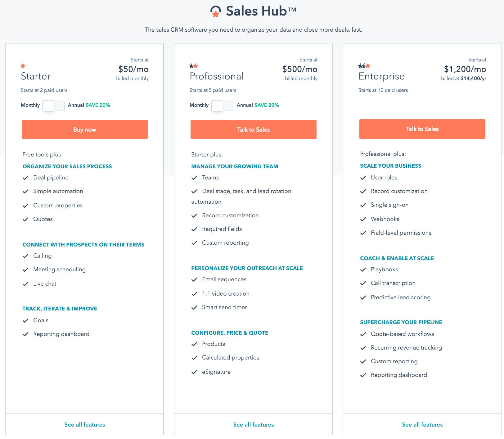Open See all features for Enterprise

(422, 424)
